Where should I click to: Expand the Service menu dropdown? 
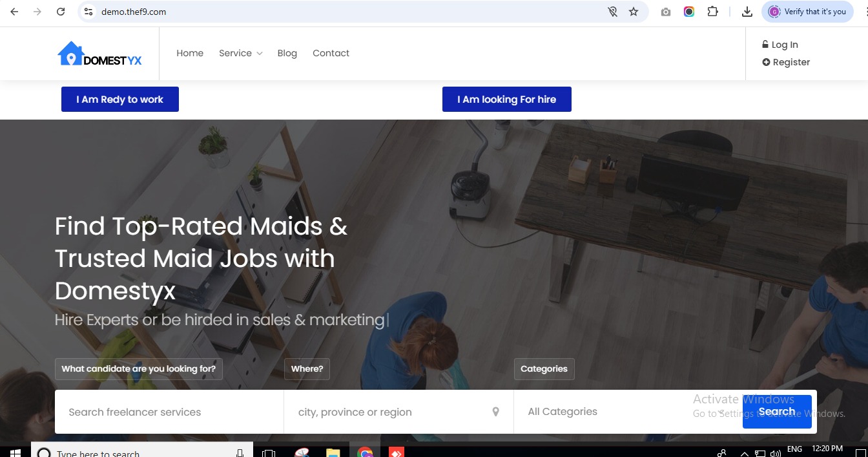(240, 53)
